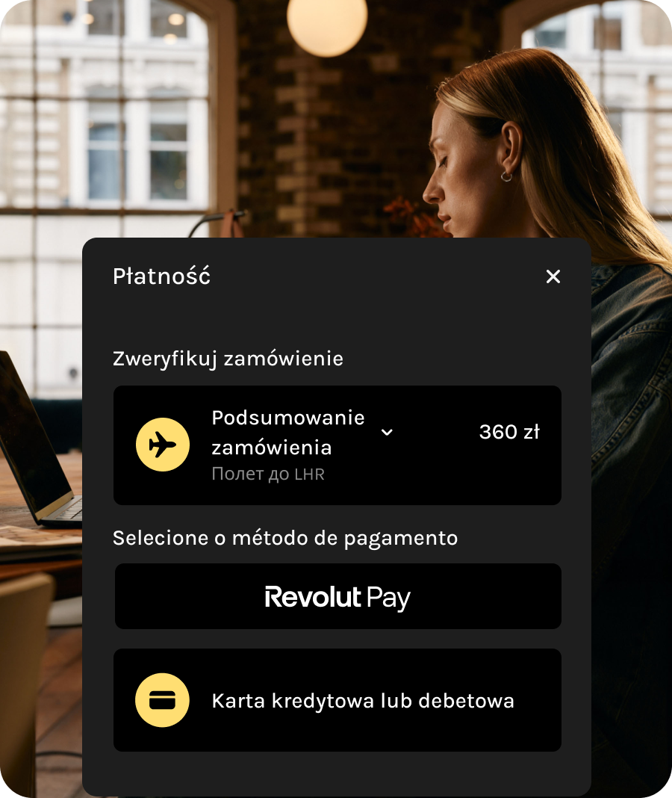
Task: Click the Revolut logo wordmark
Action: tap(312, 598)
